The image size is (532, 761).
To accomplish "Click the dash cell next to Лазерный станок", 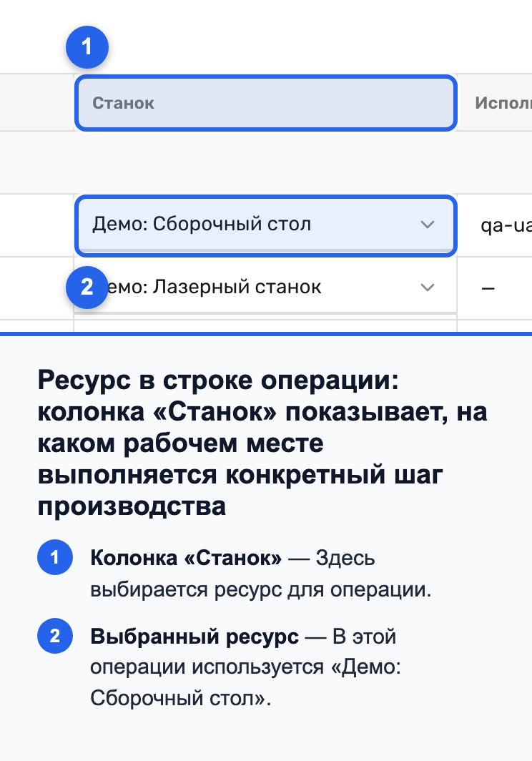I will (x=488, y=288).
